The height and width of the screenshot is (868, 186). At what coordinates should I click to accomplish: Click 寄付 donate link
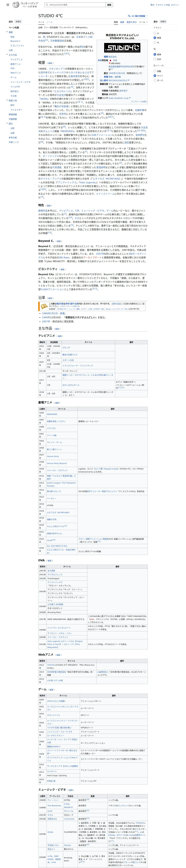[x=152, y=5]
